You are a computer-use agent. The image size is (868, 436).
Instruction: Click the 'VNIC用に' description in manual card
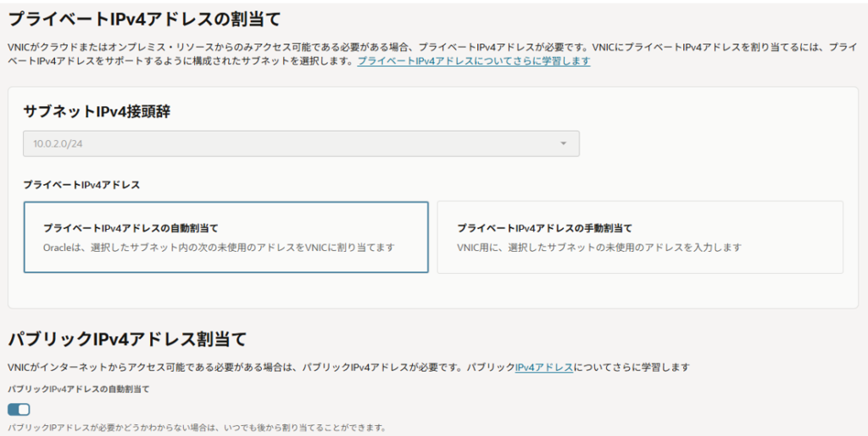[x=598, y=248]
